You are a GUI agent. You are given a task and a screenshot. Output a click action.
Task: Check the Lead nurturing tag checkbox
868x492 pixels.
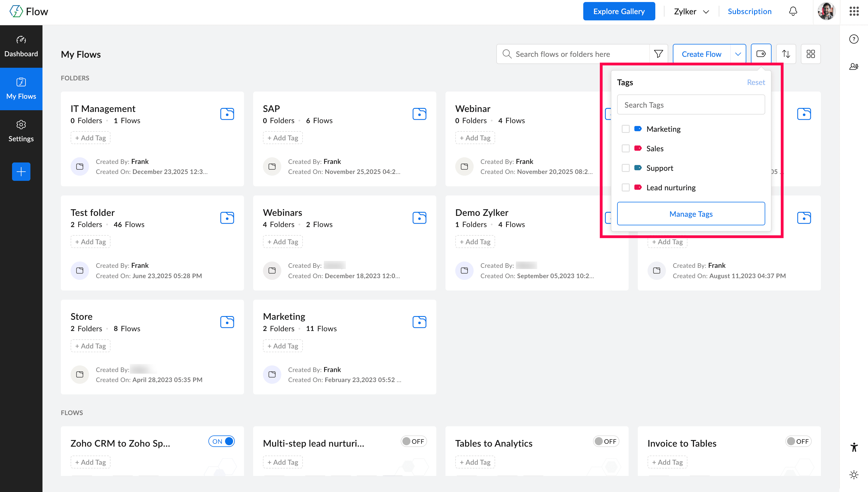pos(625,187)
